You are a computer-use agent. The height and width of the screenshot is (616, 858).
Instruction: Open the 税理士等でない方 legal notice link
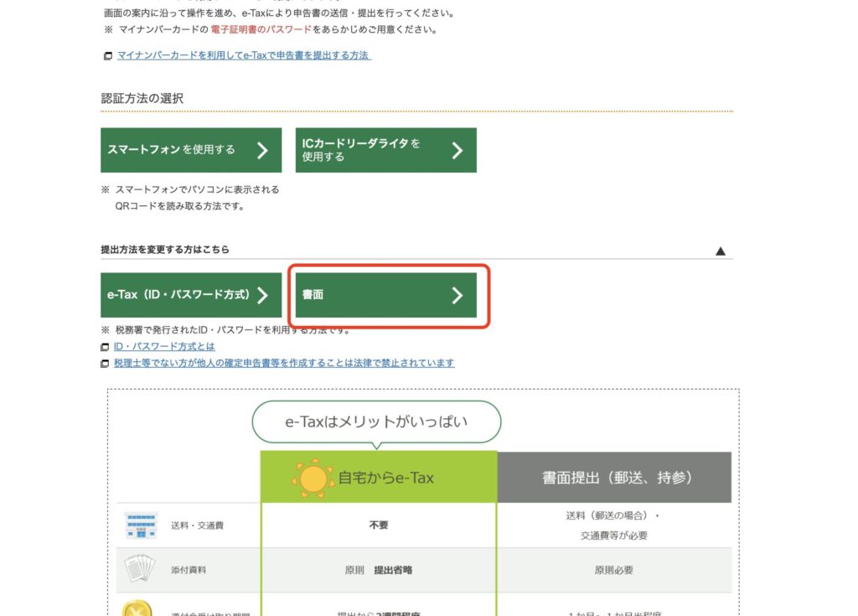pos(284,364)
